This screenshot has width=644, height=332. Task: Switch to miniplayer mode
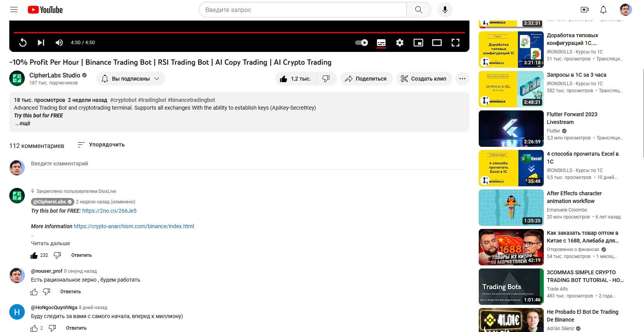pos(418,43)
